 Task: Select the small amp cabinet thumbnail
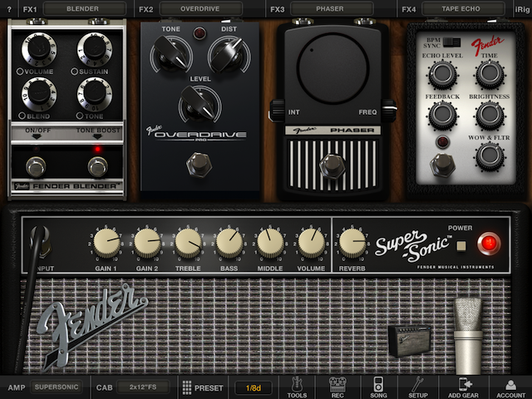pos(410,340)
